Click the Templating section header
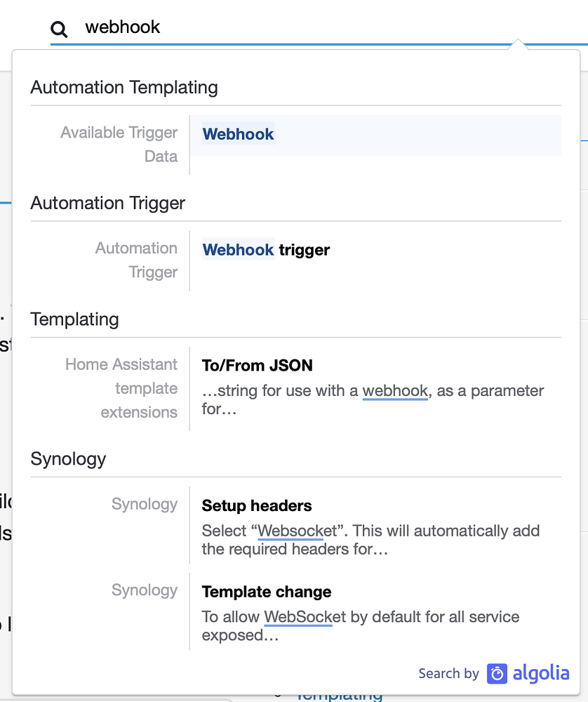588x702 pixels. (x=74, y=319)
